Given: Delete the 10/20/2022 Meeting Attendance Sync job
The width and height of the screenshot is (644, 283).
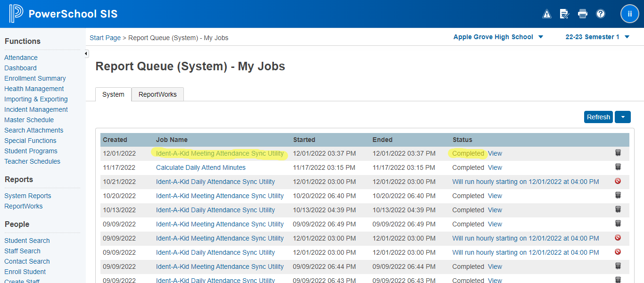Looking at the screenshot, I should point(618,195).
